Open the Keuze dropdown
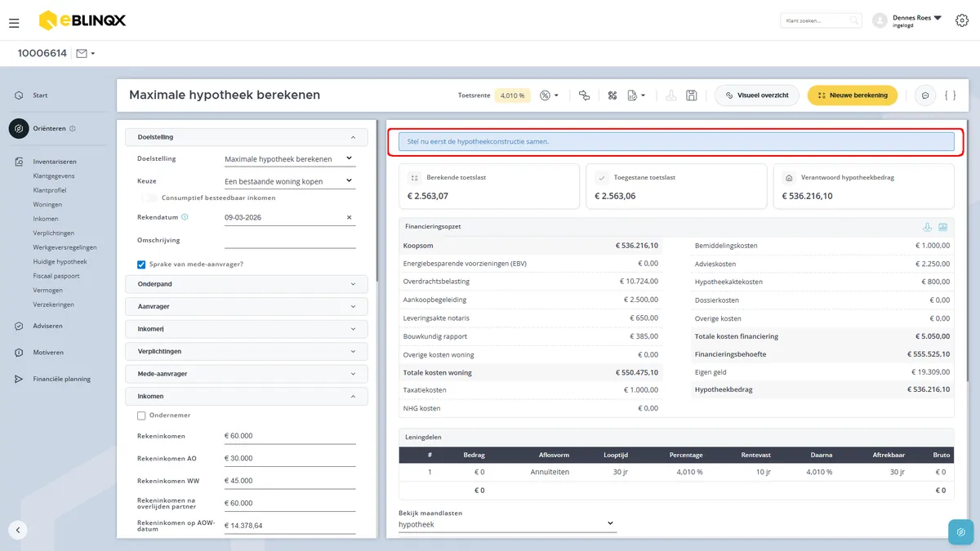This screenshot has width=980, height=551. coord(290,181)
